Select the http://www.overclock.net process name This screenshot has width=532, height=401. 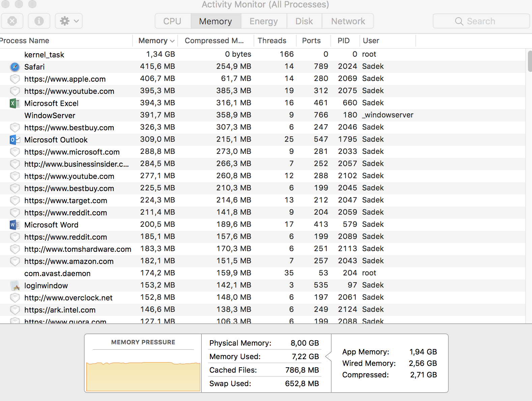[x=68, y=298]
